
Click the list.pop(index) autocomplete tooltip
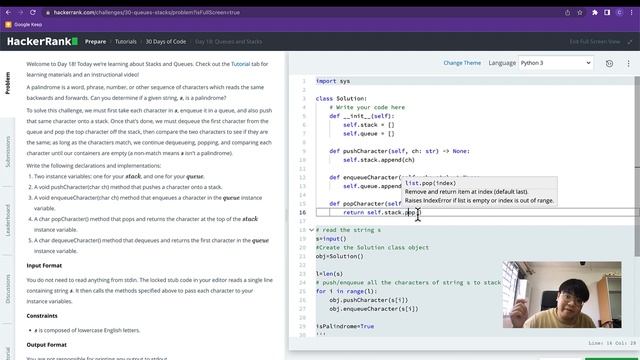(479, 192)
